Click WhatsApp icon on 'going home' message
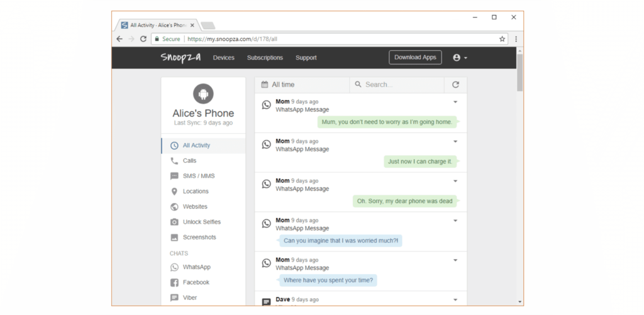The image size is (644, 315). (267, 105)
